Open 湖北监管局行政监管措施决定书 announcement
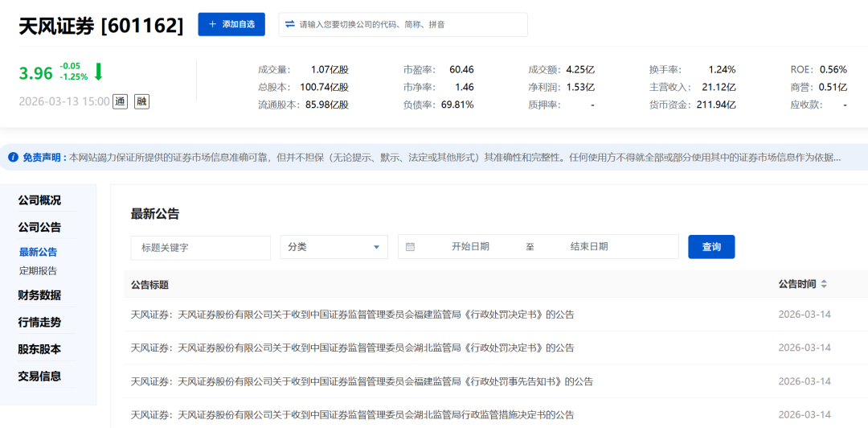The height and width of the screenshot is (428, 868). [x=352, y=415]
